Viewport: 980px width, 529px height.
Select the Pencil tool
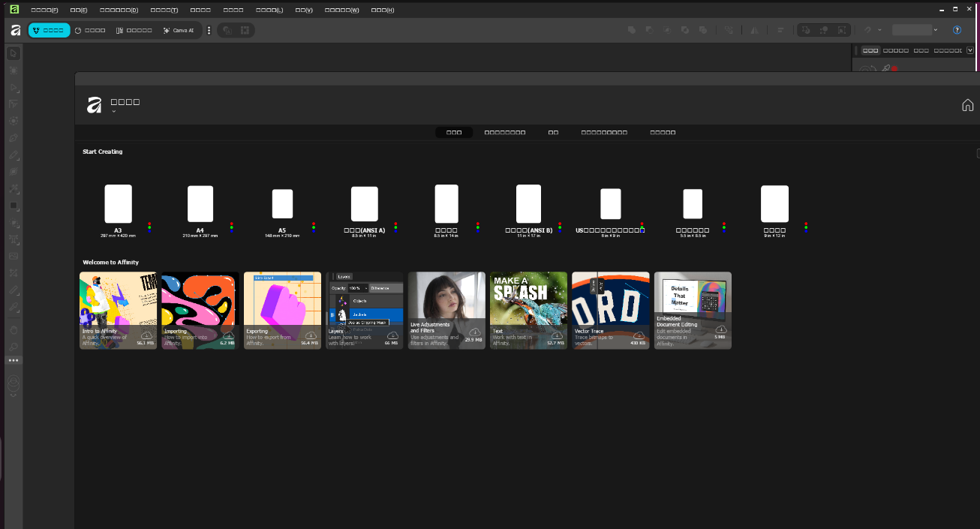pos(14,155)
